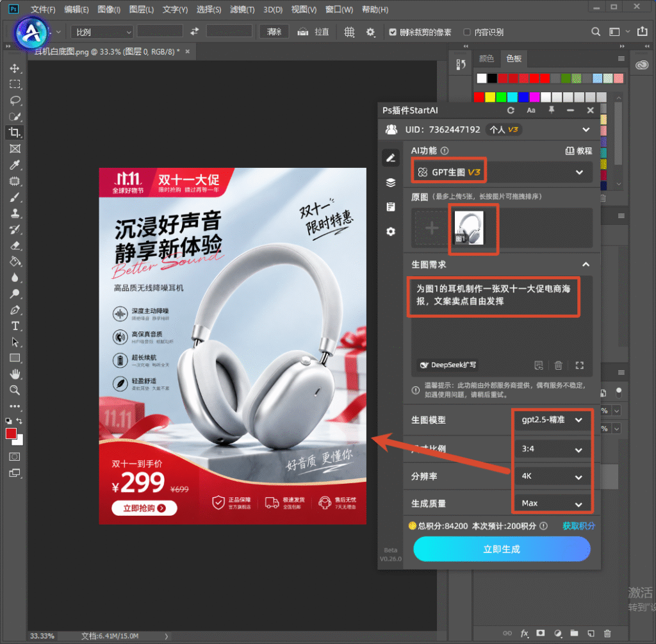Click the uploaded headphone thumbnail 图1

[468, 227]
